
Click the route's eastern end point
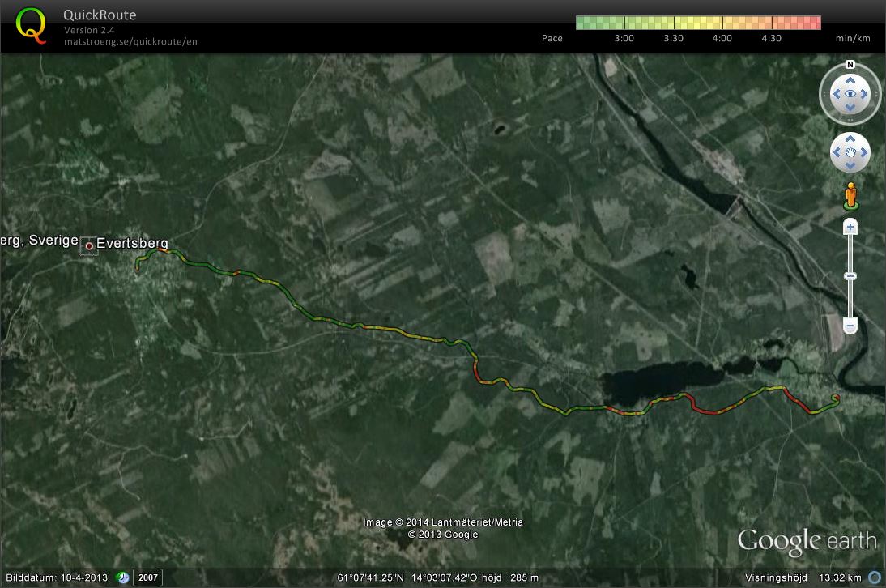point(836,398)
